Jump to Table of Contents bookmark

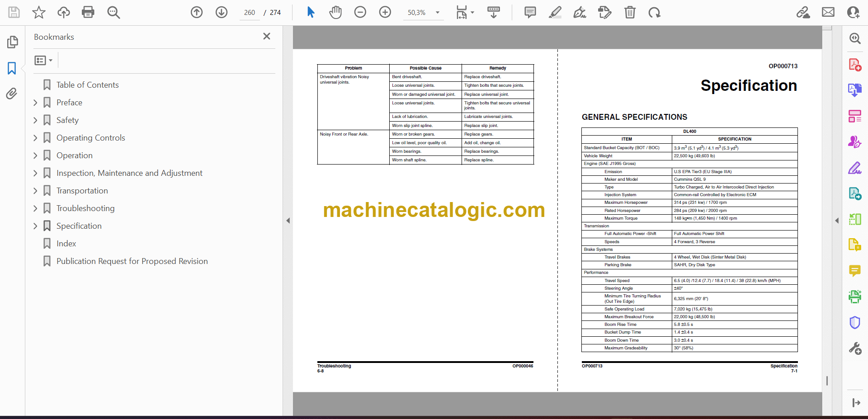pos(87,85)
